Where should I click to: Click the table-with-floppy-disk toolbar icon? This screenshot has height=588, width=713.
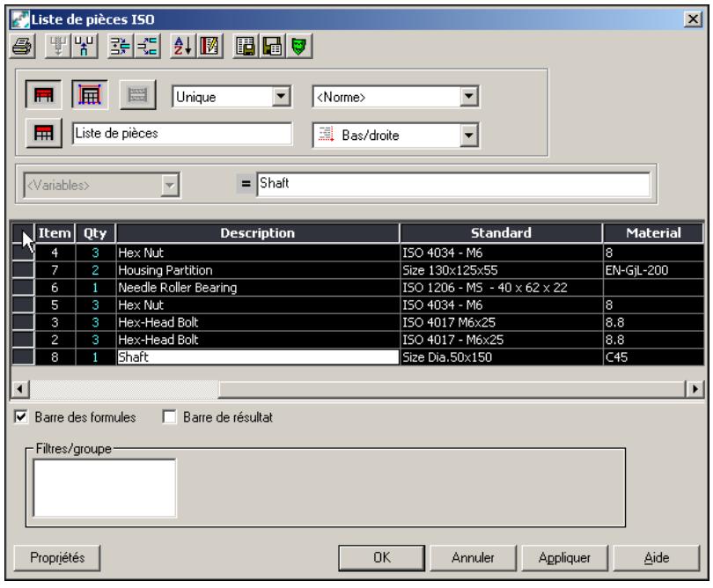pos(246,46)
